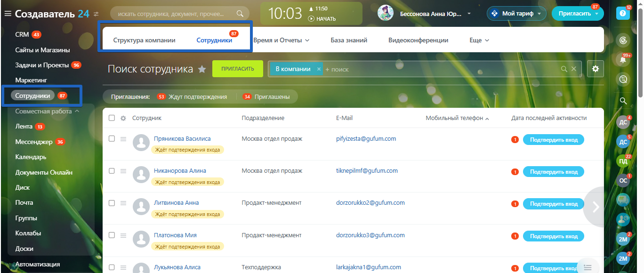This screenshot has width=644, height=273.
Task: Confirm login for Платонова Мия
Action: (x=554, y=236)
